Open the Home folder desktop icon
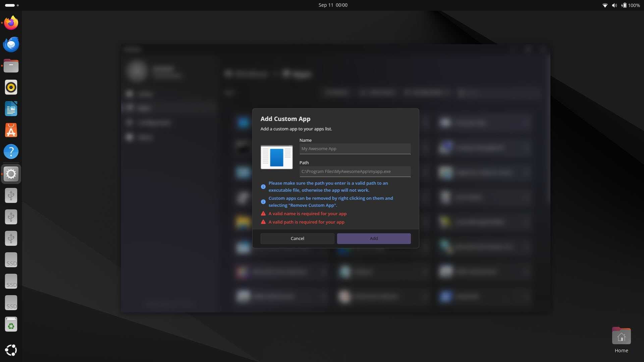644x362 pixels. pos(621,340)
